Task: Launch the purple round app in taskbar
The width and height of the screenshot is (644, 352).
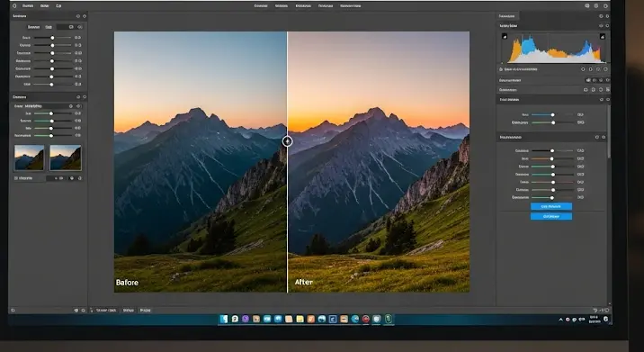Action: click(246, 319)
